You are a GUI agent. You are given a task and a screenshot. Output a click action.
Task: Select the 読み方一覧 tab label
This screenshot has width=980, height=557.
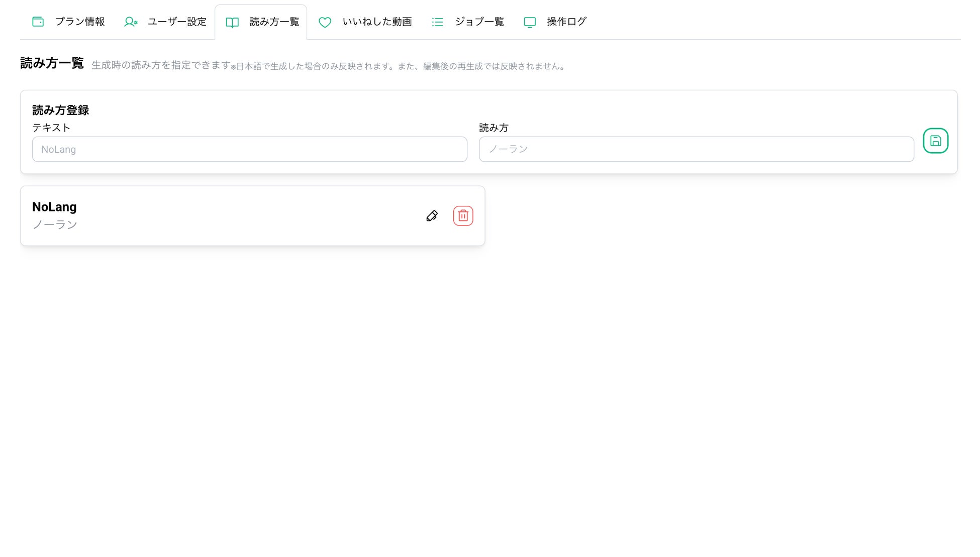[274, 22]
